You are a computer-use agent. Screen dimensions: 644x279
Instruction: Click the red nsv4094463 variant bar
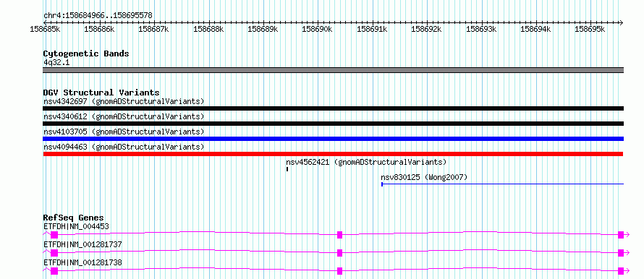(333, 154)
